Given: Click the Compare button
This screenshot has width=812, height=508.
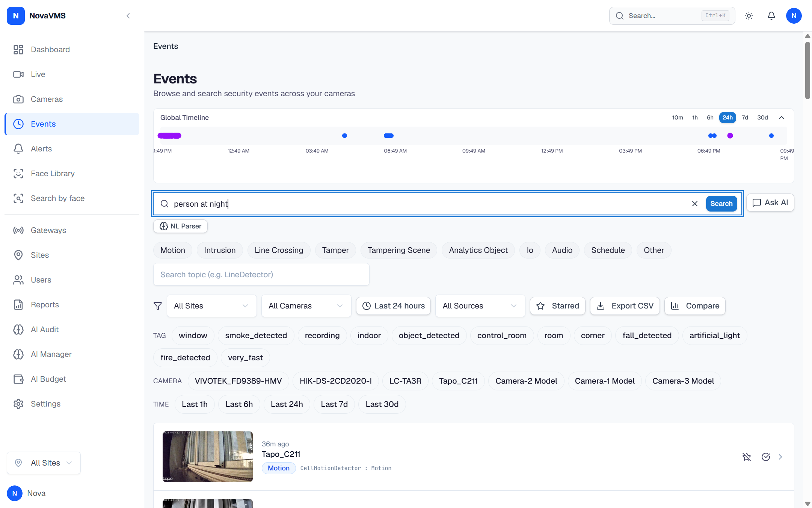Looking at the screenshot, I should click(695, 306).
